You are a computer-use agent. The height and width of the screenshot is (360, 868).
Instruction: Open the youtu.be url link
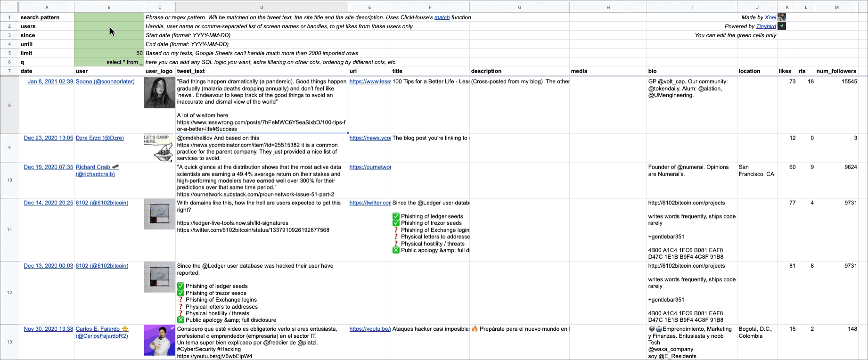[370, 329]
